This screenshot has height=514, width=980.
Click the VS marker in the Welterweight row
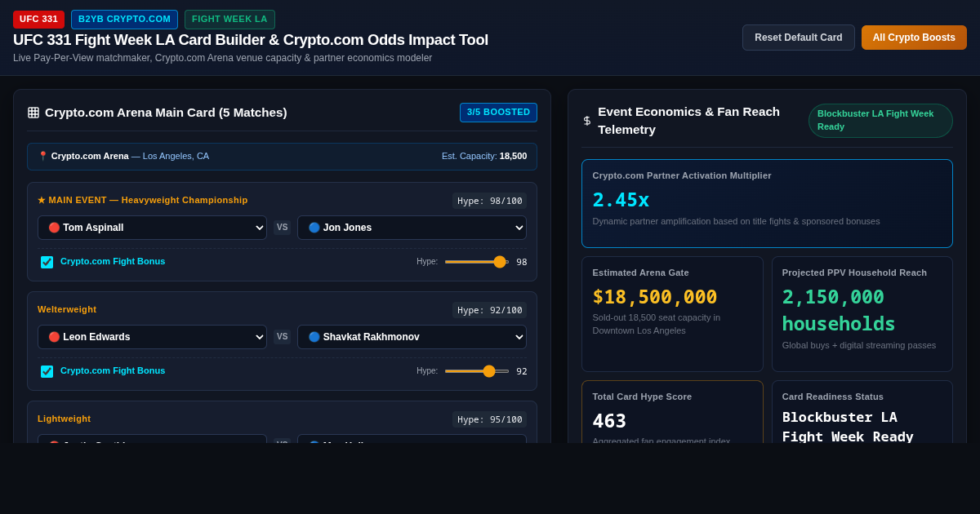coord(282,337)
